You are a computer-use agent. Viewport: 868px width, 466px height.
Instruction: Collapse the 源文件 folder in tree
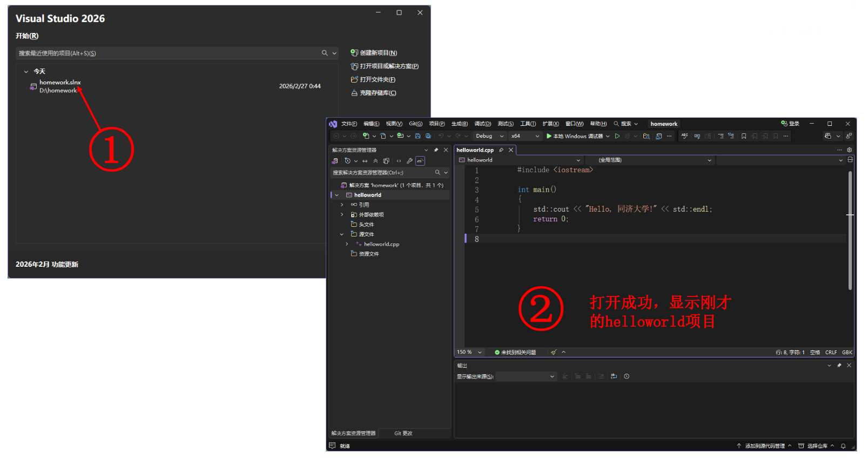(341, 234)
